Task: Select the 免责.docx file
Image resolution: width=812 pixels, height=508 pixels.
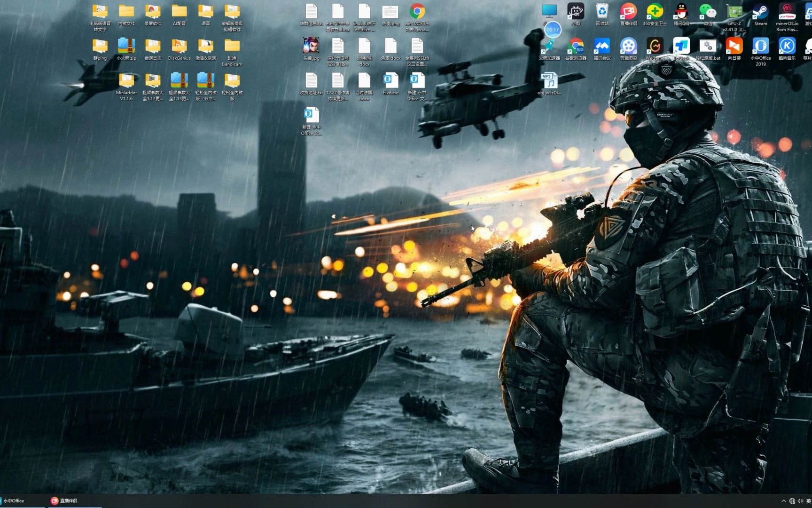Action: tap(390, 49)
